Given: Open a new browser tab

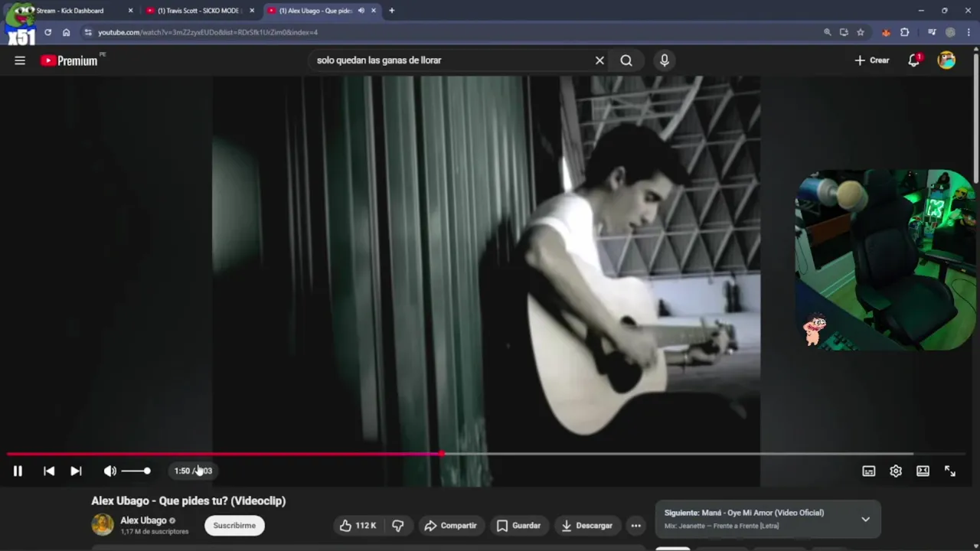Looking at the screenshot, I should point(392,11).
